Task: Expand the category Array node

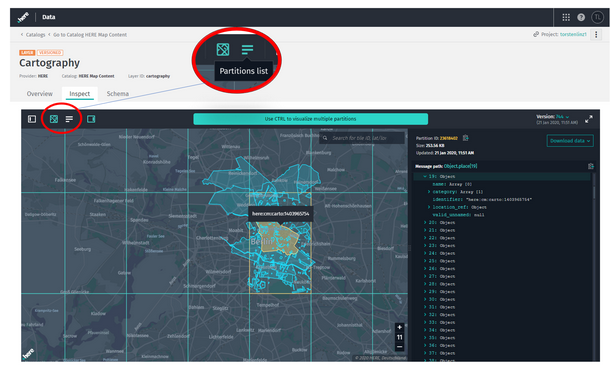Action: pyautogui.click(x=429, y=192)
